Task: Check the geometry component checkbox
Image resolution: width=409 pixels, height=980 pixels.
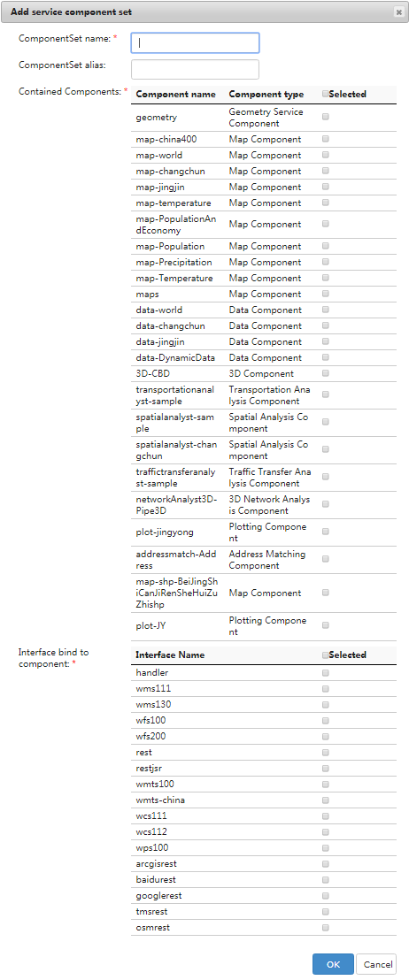Action: [325, 116]
